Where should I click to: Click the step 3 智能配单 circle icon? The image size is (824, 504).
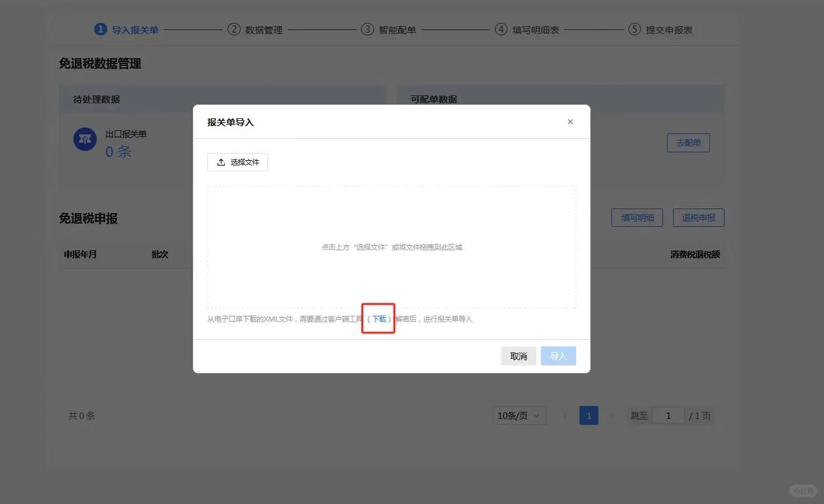click(367, 29)
